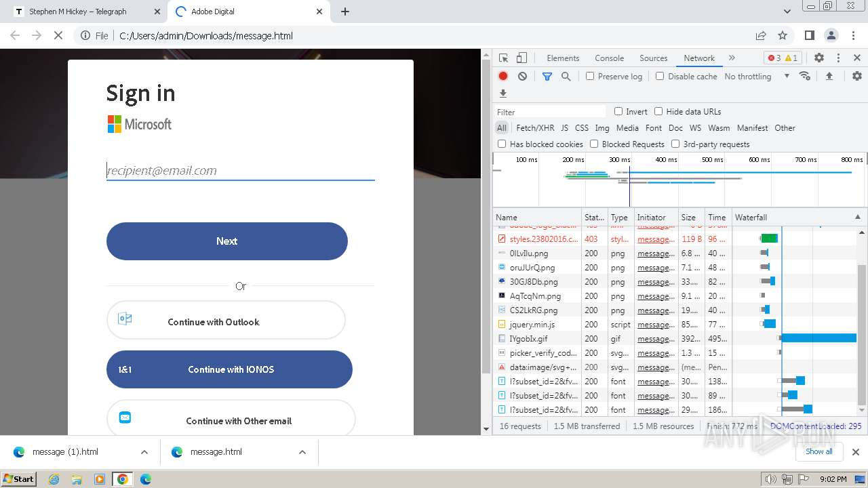Clear the network log icon

point(522,77)
